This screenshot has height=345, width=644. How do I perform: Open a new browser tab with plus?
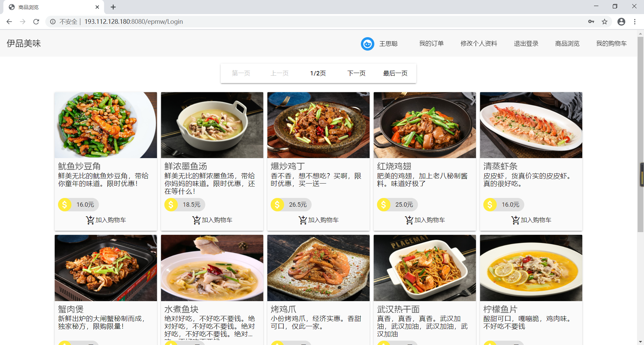[x=113, y=7]
